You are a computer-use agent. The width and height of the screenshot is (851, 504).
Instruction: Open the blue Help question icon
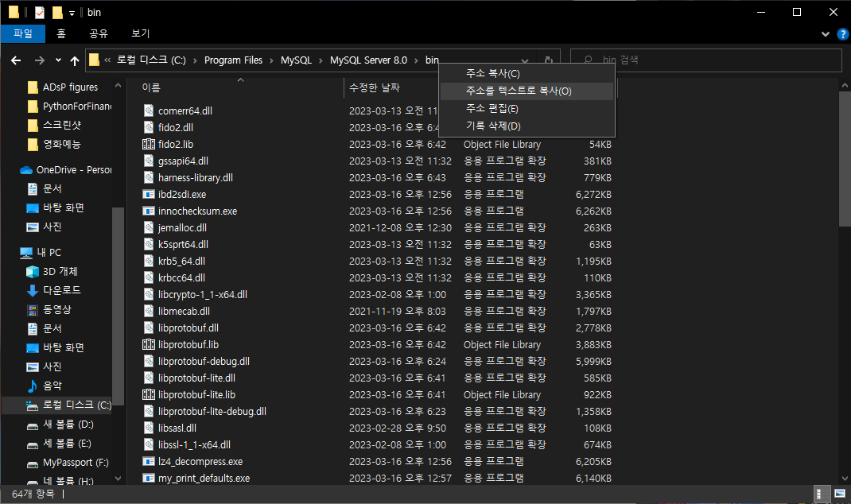(843, 33)
